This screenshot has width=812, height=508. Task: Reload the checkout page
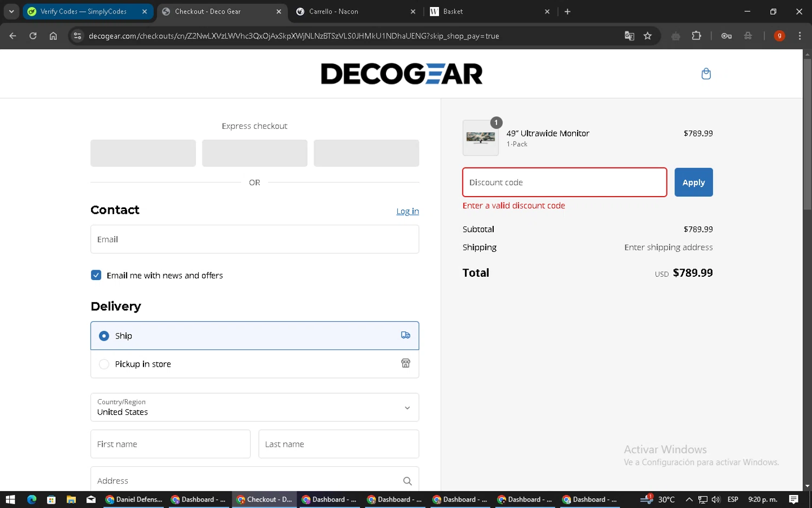click(x=33, y=36)
